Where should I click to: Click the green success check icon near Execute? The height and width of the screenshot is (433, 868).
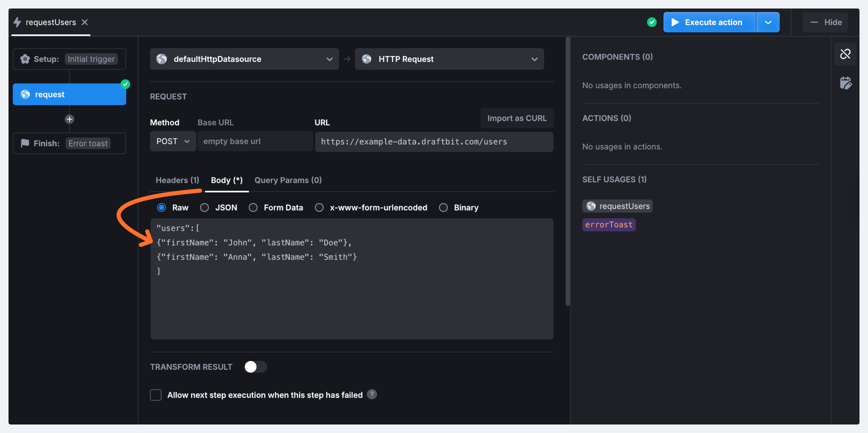pyautogui.click(x=652, y=22)
